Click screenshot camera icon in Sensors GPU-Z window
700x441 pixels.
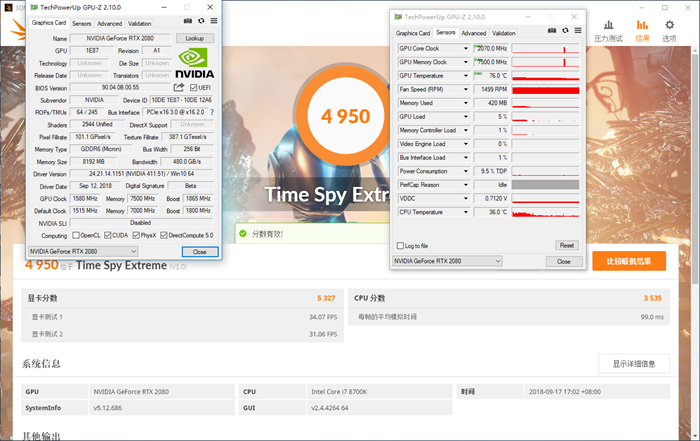coord(552,30)
